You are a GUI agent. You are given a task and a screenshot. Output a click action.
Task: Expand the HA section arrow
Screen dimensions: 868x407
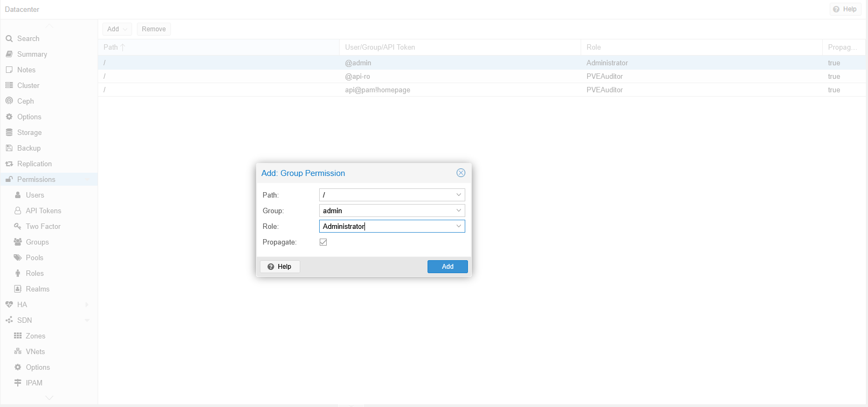[87, 305]
